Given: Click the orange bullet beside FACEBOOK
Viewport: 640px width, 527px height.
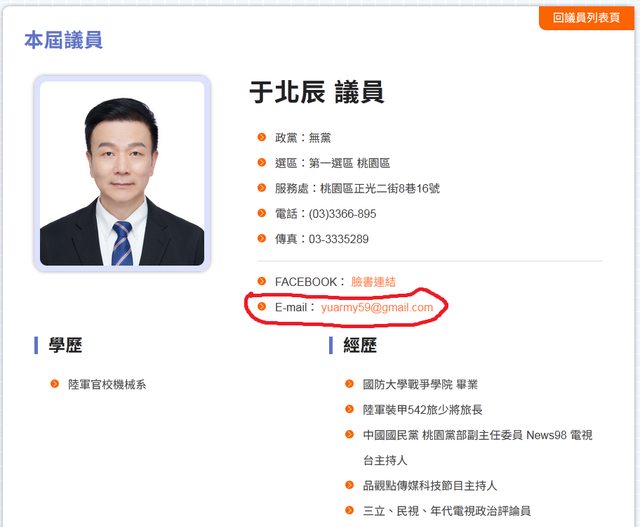Looking at the screenshot, I should pos(262,281).
